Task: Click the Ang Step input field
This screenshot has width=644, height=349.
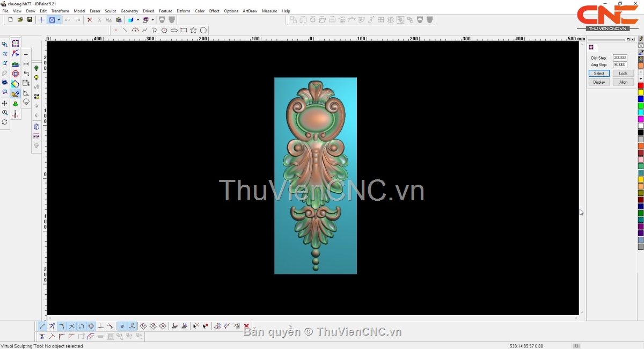Action: pyautogui.click(x=620, y=64)
